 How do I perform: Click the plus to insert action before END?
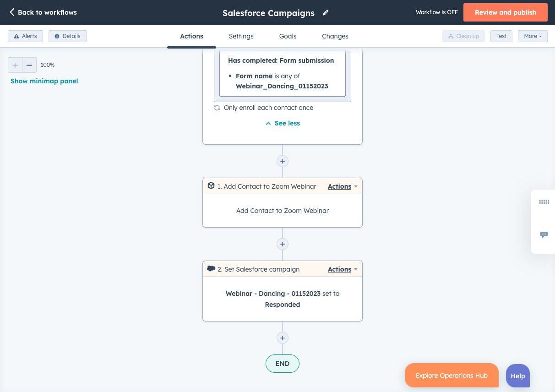tap(282, 338)
